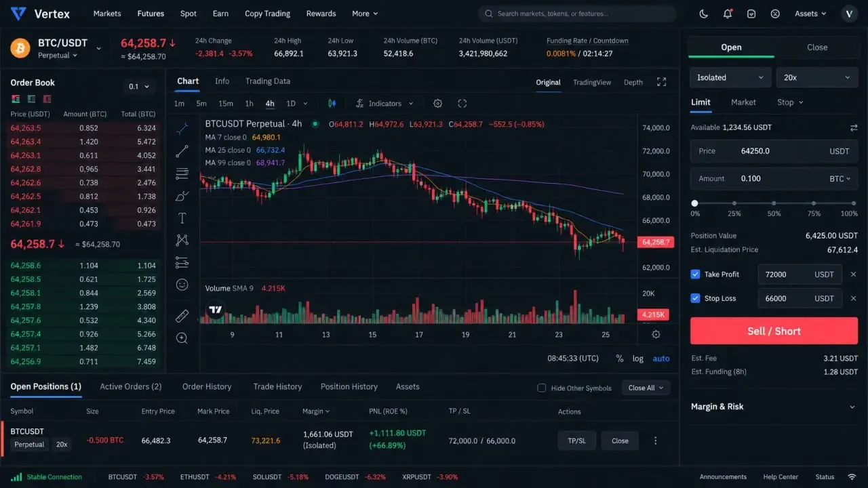Screen dimensions: 868x488
Task: Open the Futures menu
Action: click(151, 14)
